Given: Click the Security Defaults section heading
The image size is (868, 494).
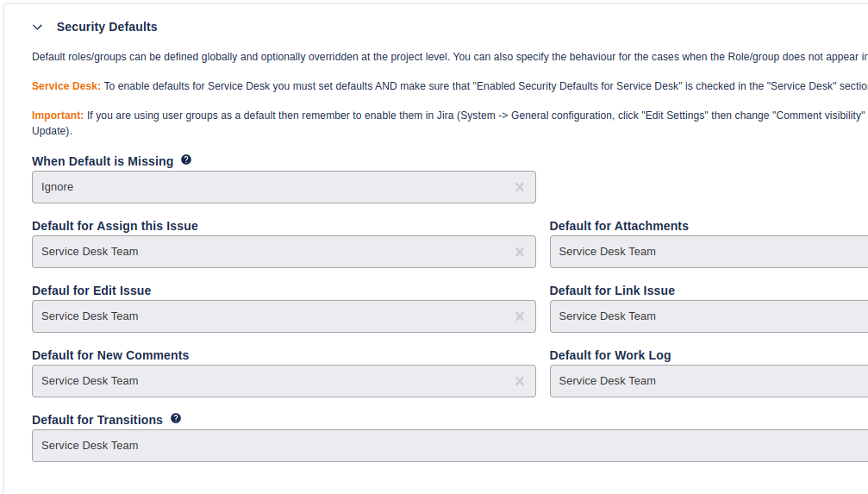Looking at the screenshot, I should tap(107, 27).
